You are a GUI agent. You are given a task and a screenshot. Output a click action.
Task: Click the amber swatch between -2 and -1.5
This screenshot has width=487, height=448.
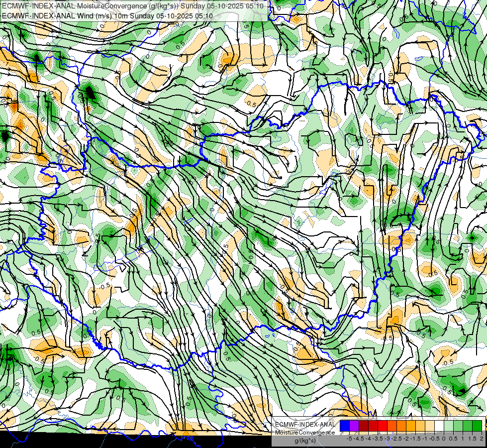point(411,426)
